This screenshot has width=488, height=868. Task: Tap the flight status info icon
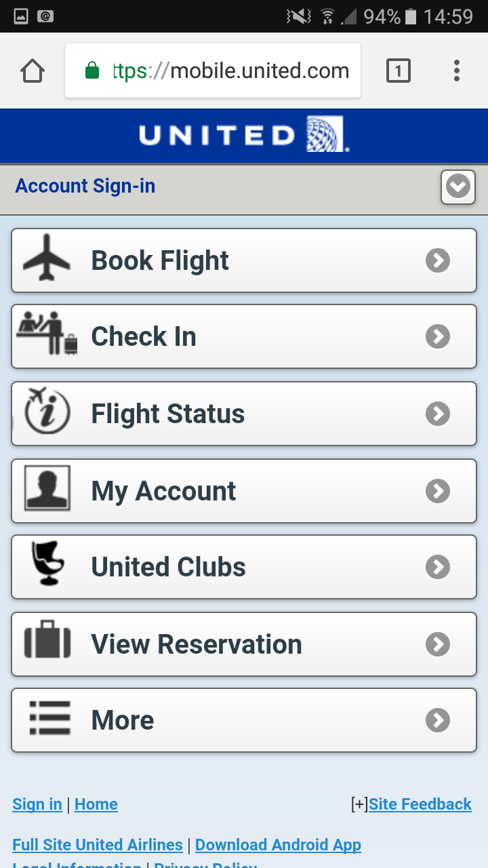point(47,411)
